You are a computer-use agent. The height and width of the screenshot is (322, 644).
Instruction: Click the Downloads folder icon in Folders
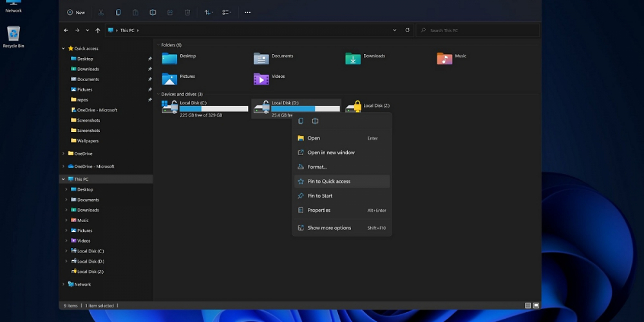pos(353,59)
